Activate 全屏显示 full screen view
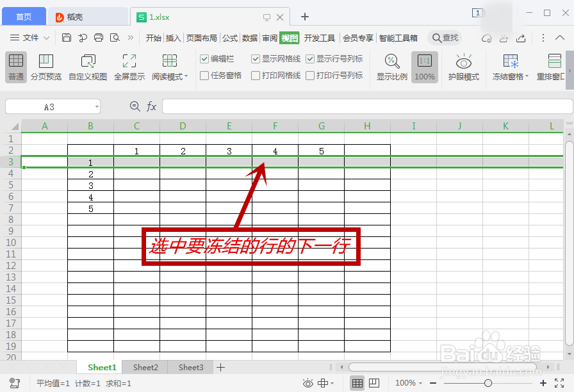574x392 pixels. pos(128,67)
